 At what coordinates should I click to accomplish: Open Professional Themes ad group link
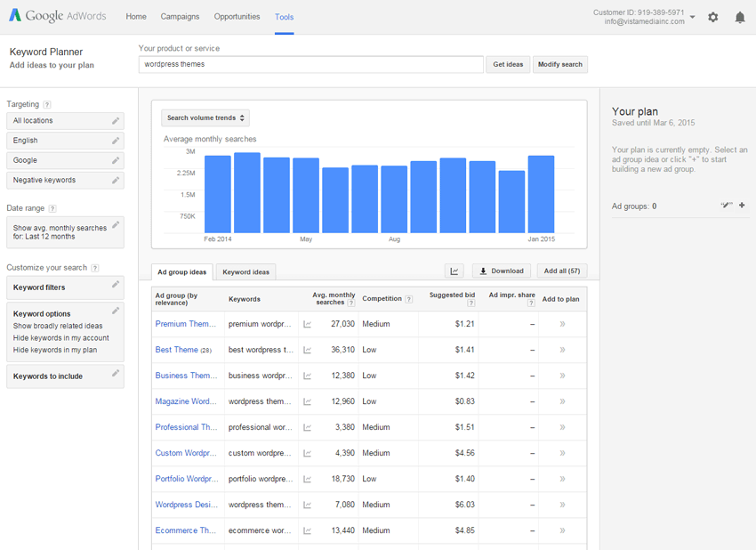pyautogui.click(x=186, y=427)
